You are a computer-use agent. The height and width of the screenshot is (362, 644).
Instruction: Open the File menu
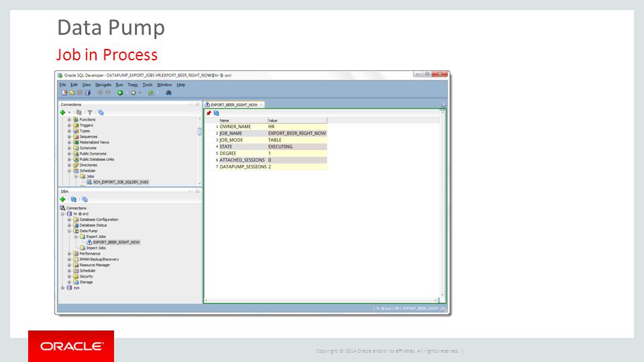point(62,84)
